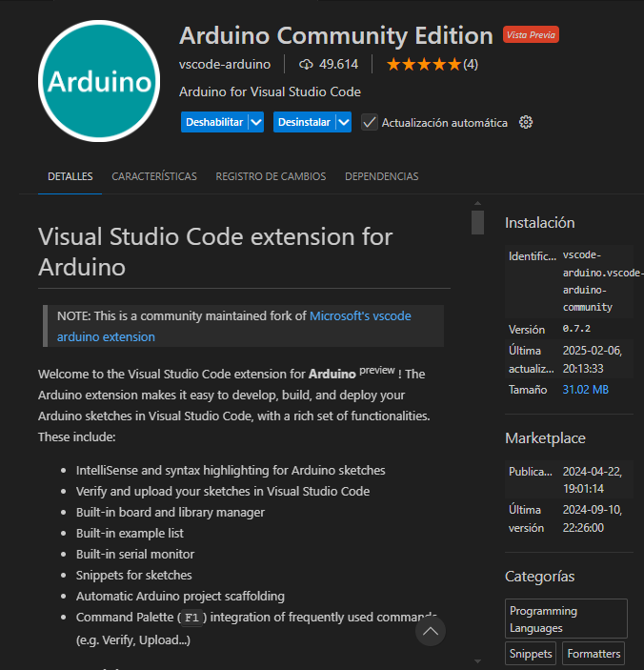Click the 49.614 install count
The width and height of the screenshot is (644, 670).
pyautogui.click(x=338, y=65)
